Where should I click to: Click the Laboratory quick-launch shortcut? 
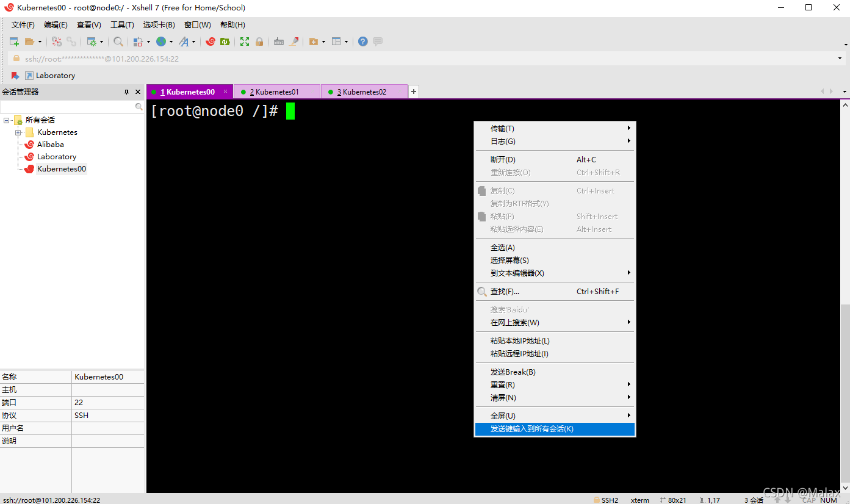pos(50,76)
